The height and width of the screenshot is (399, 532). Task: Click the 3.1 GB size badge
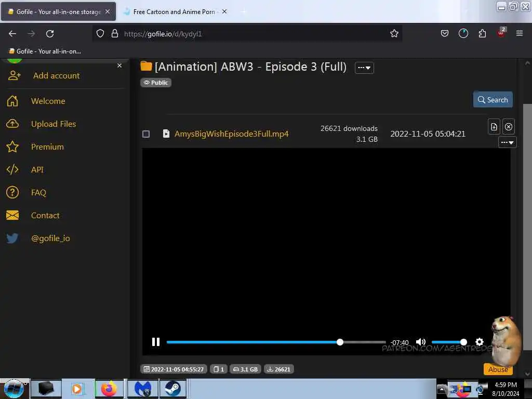[x=245, y=369]
